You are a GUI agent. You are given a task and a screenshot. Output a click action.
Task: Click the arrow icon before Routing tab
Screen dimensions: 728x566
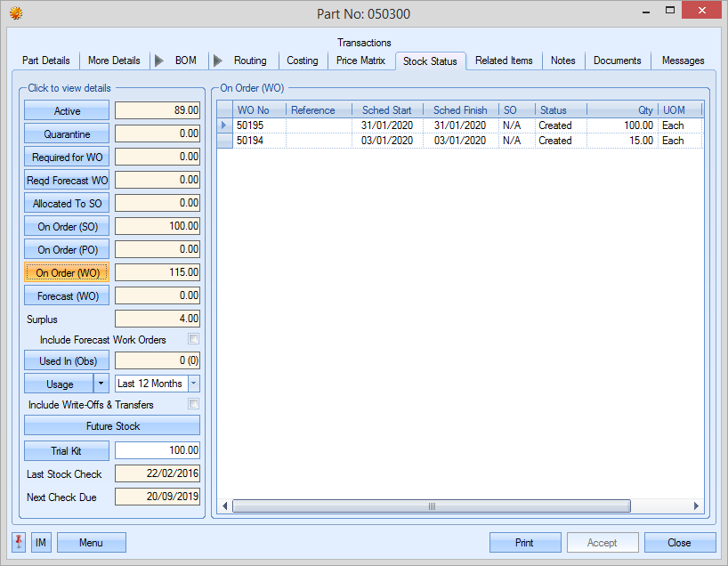(217, 61)
